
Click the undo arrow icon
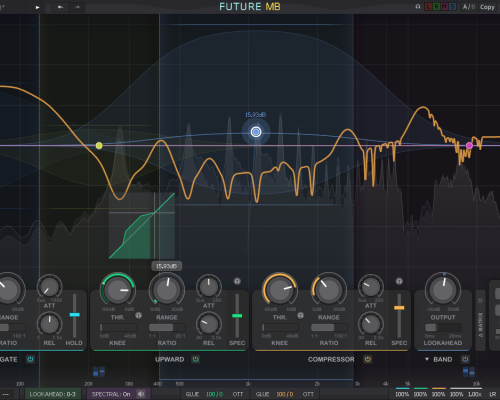[x=60, y=7]
